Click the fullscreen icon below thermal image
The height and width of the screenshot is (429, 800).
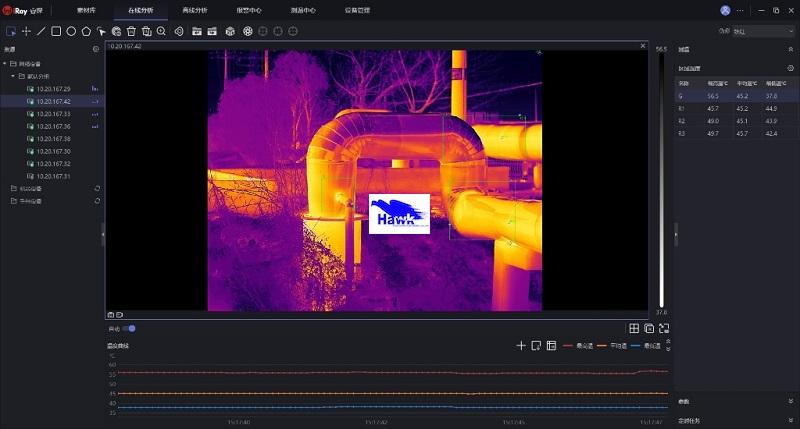pyautogui.click(x=664, y=328)
